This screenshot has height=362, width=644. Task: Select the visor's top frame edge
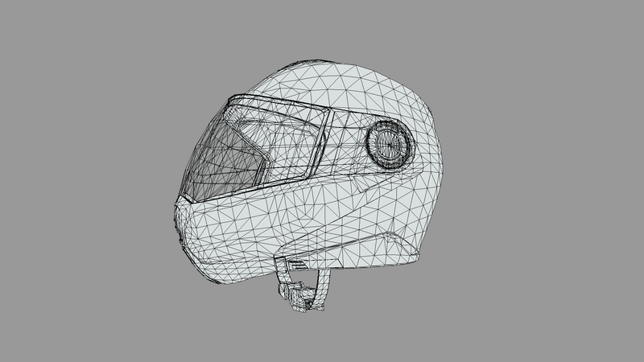[x=274, y=103]
